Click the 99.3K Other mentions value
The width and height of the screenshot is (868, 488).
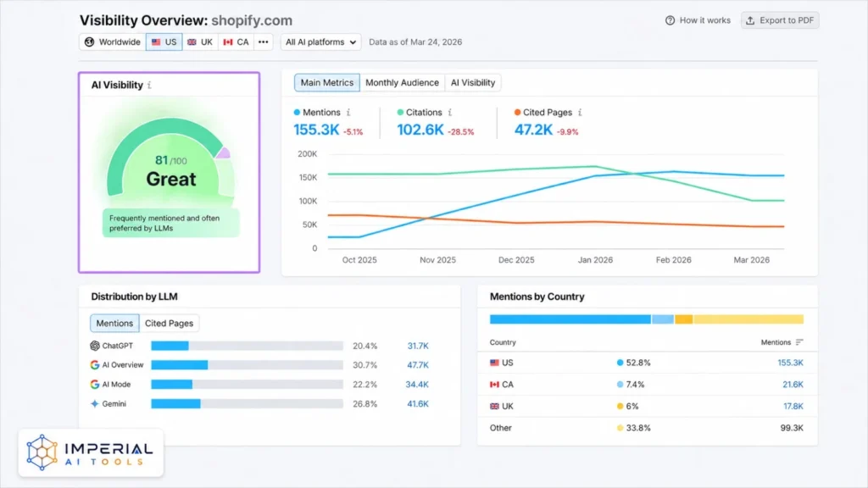click(792, 428)
